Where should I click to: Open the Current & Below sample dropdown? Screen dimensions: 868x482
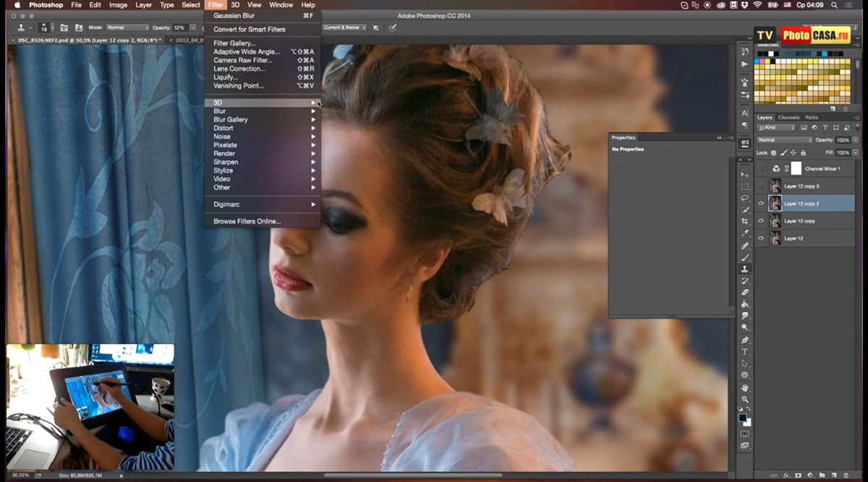click(344, 27)
